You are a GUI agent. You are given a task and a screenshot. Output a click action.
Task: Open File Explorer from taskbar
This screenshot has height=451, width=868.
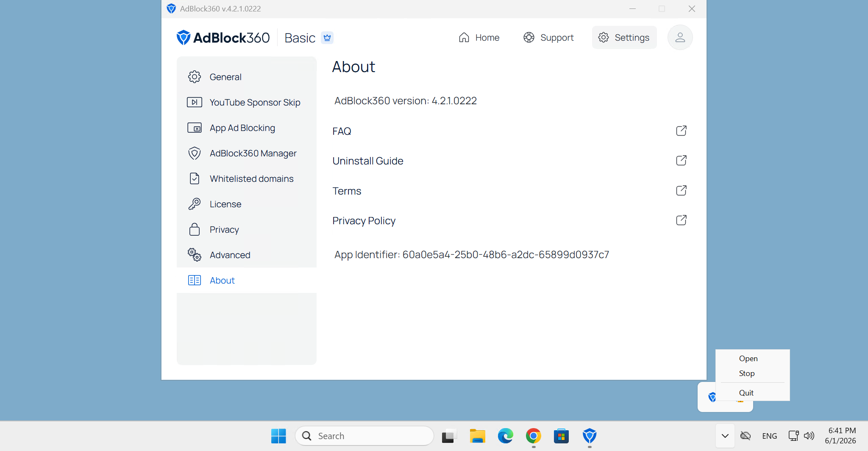[x=477, y=436]
